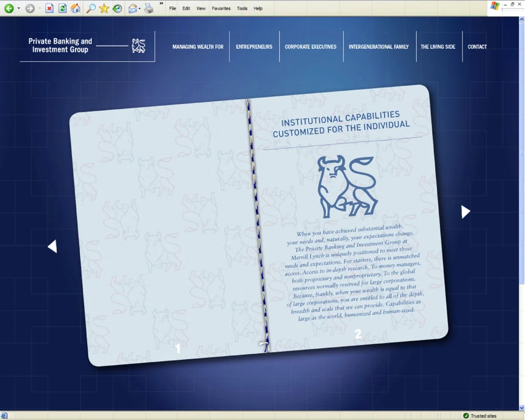Image resolution: width=525 pixels, height=420 pixels.
Task: Open the History icon
Action: 117,8
